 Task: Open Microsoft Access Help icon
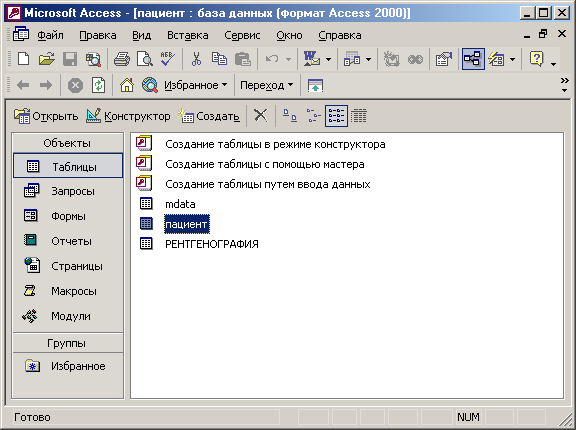pos(536,59)
